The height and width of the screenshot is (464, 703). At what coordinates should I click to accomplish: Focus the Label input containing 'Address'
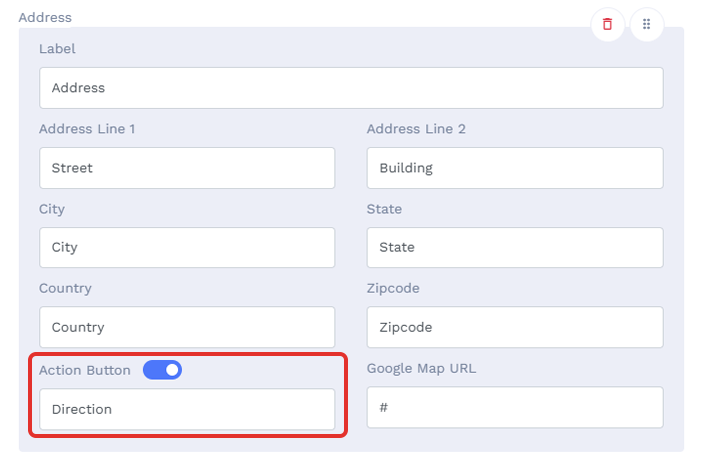point(351,88)
